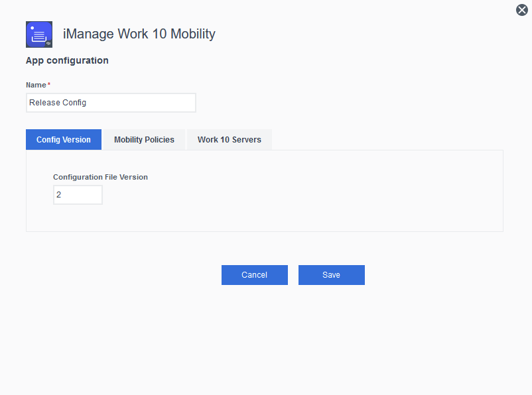
Task: Click the iManage Work app icon
Action: (x=38, y=33)
